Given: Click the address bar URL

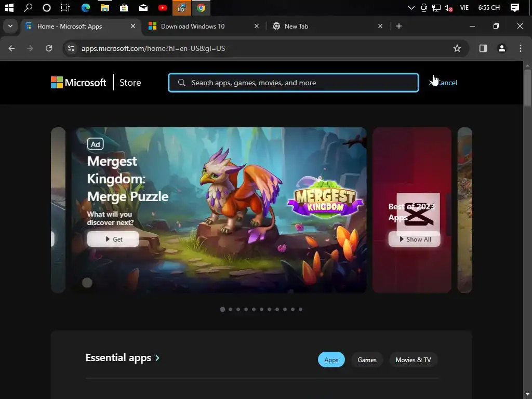Looking at the screenshot, I should coord(153,48).
